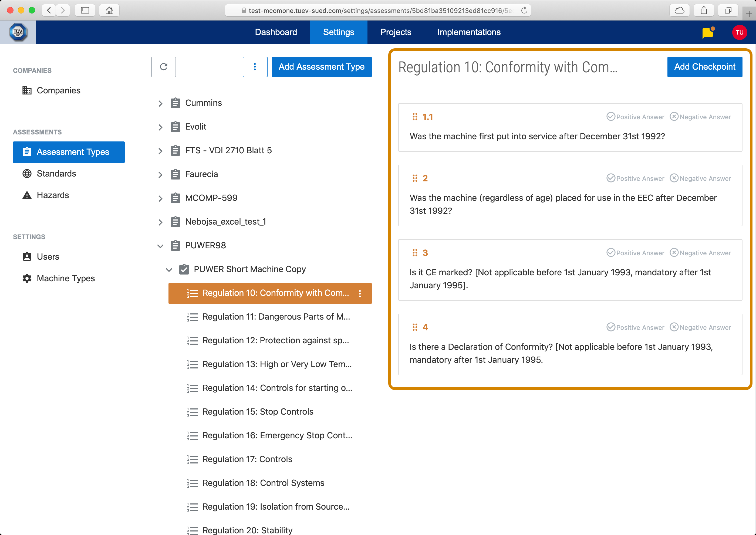This screenshot has height=535, width=756.
Task: Select Regulation 15: Stop Controls
Action: coord(258,411)
